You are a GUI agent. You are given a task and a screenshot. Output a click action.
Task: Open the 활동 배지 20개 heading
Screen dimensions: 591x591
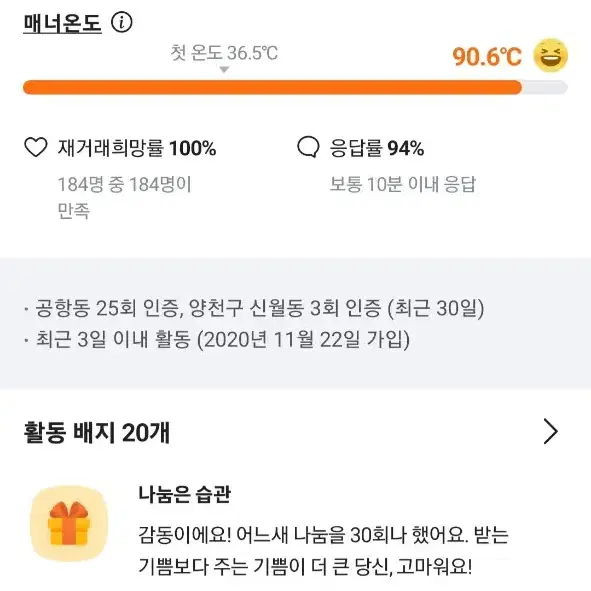97,432
